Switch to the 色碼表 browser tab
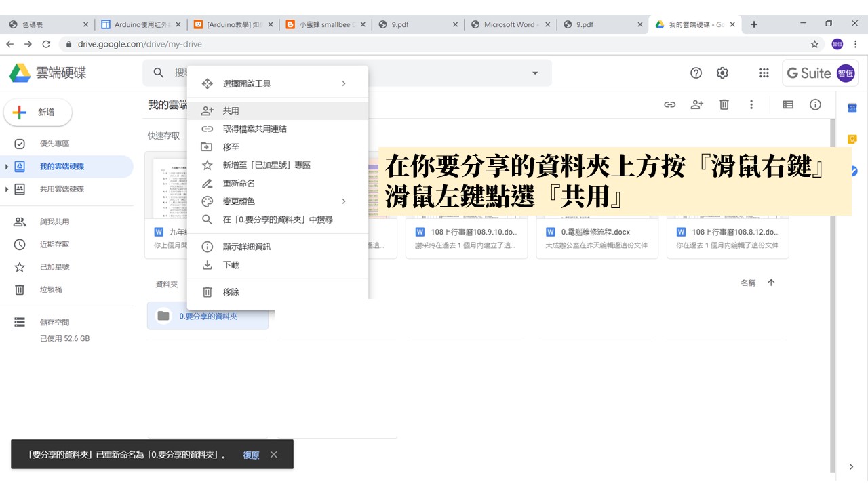The image size is (868, 488). pos(47,24)
